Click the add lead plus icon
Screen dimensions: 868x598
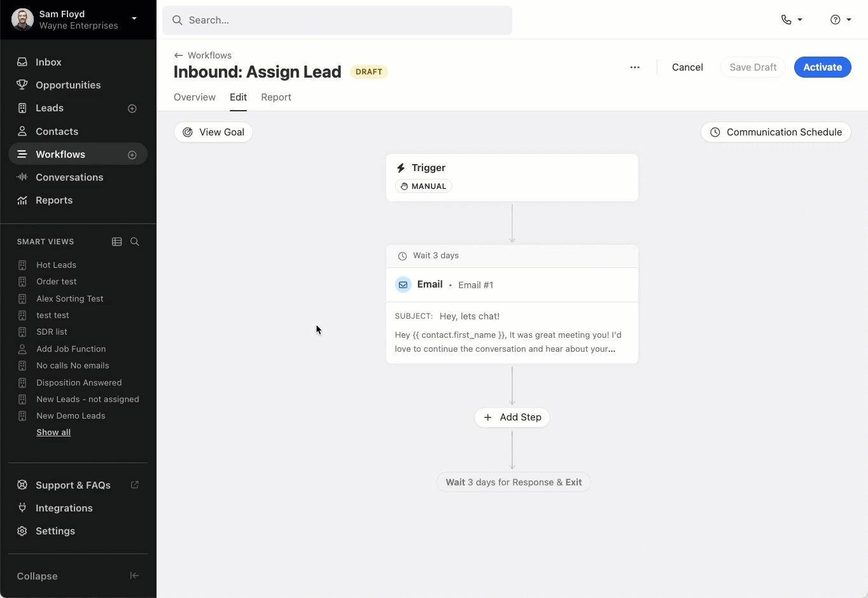[132, 108]
